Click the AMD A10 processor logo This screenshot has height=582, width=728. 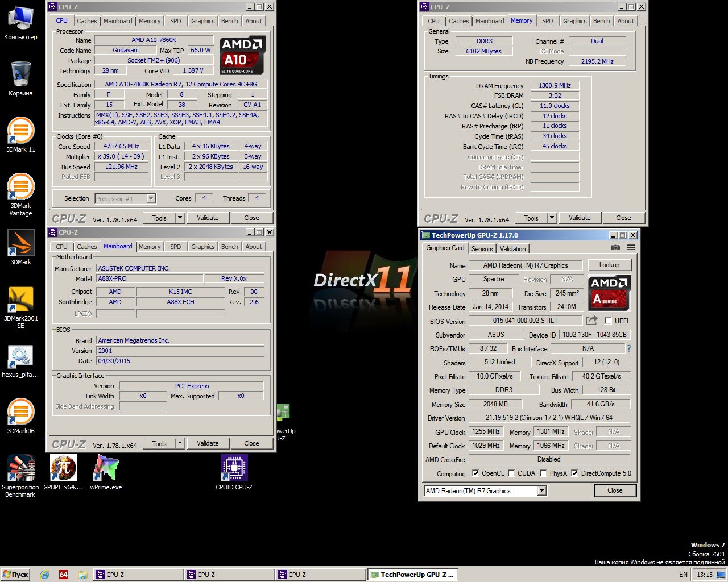tap(242, 56)
